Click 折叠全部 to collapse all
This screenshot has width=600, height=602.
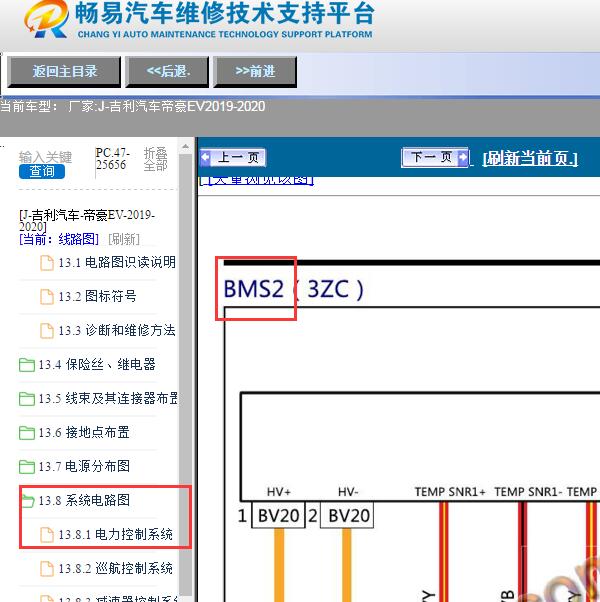(155, 159)
